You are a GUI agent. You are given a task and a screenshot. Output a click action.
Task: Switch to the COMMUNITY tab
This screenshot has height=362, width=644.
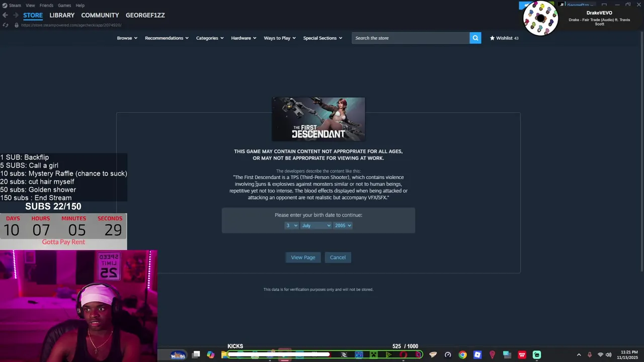pos(100,15)
